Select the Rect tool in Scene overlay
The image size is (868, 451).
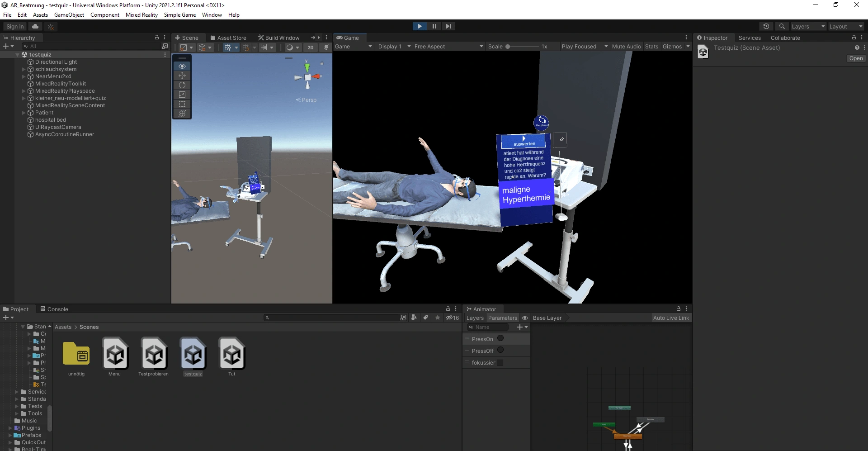tap(182, 104)
